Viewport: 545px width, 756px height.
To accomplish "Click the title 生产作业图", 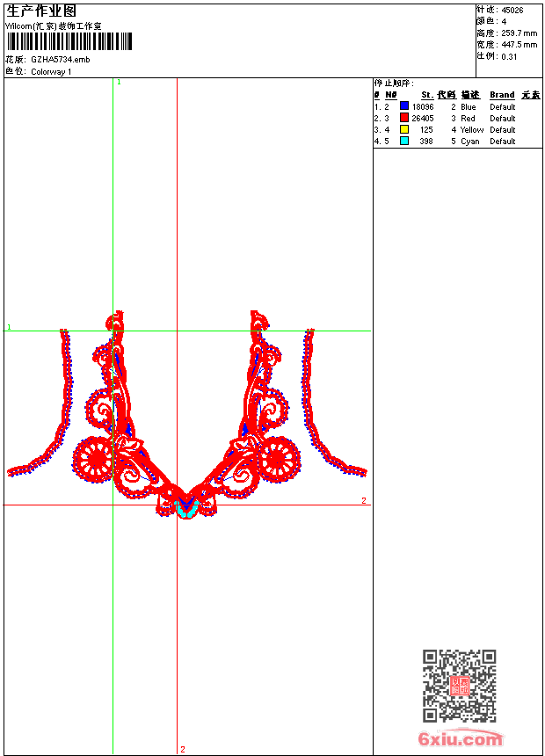I will pyautogui.click(x=41, y=11).
